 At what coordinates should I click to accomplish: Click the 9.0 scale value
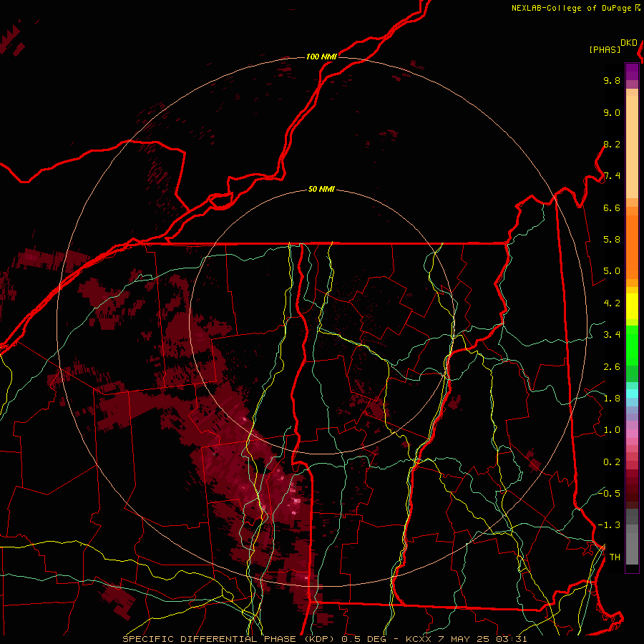[612, 113]
